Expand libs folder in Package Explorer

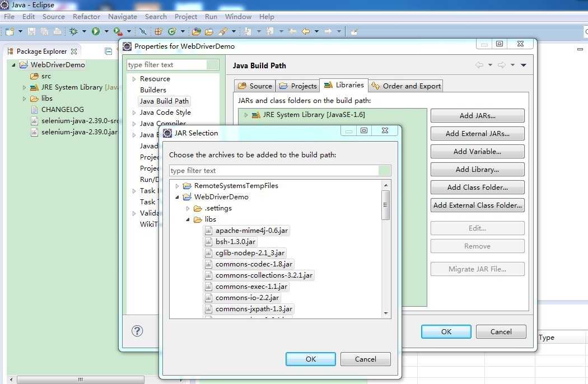point(25,99)
